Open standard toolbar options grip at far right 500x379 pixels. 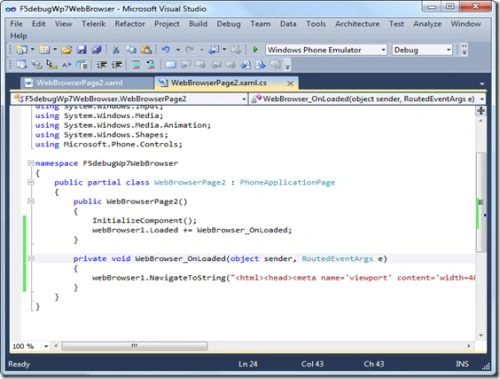tap(464, 50)
